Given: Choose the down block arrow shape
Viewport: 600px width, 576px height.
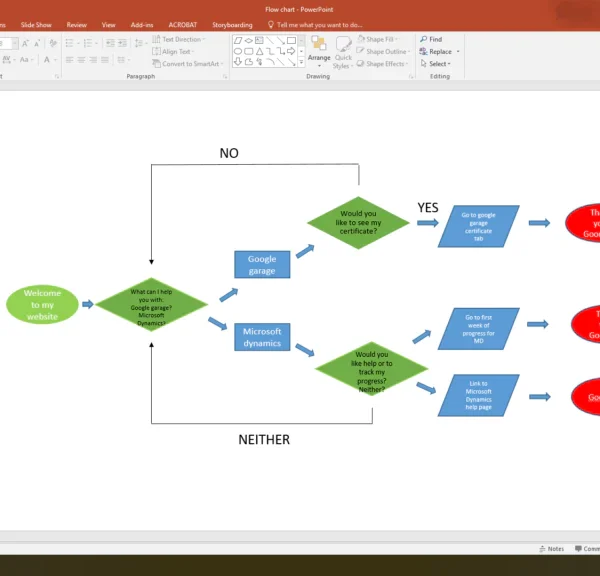Looking at the screenshot, I should pyautogui.click(x=238, y=62).
